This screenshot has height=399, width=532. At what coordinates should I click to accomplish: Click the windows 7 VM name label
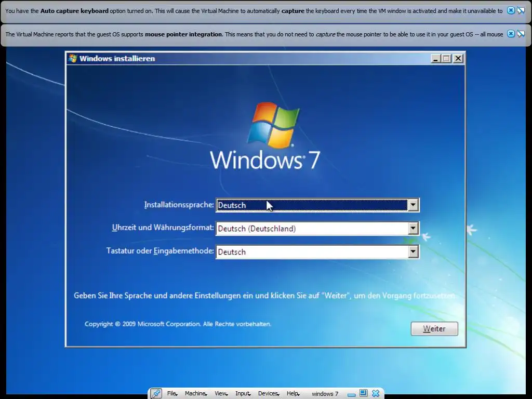tap(325, 394)
